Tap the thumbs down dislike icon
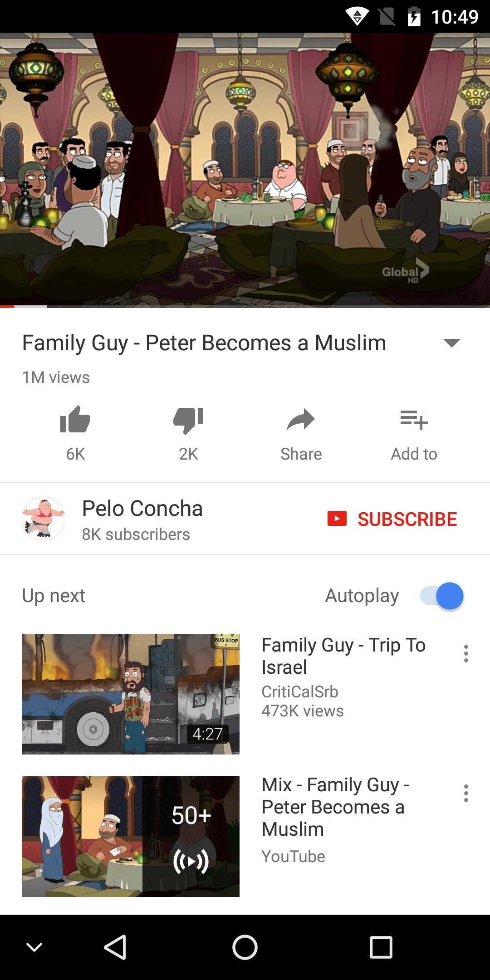This screenshot has height=980, width=490. (x=188, y=420)
